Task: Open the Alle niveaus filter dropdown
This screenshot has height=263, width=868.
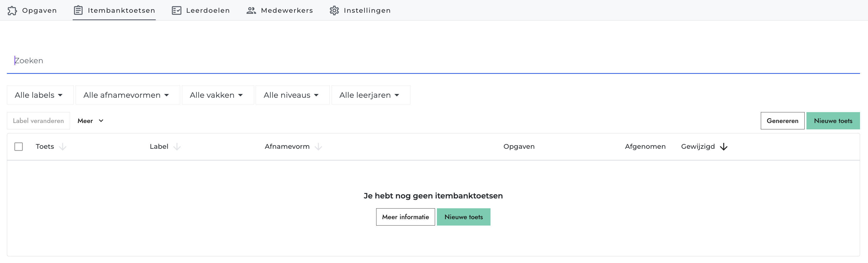Action: [x=293, y=95]
